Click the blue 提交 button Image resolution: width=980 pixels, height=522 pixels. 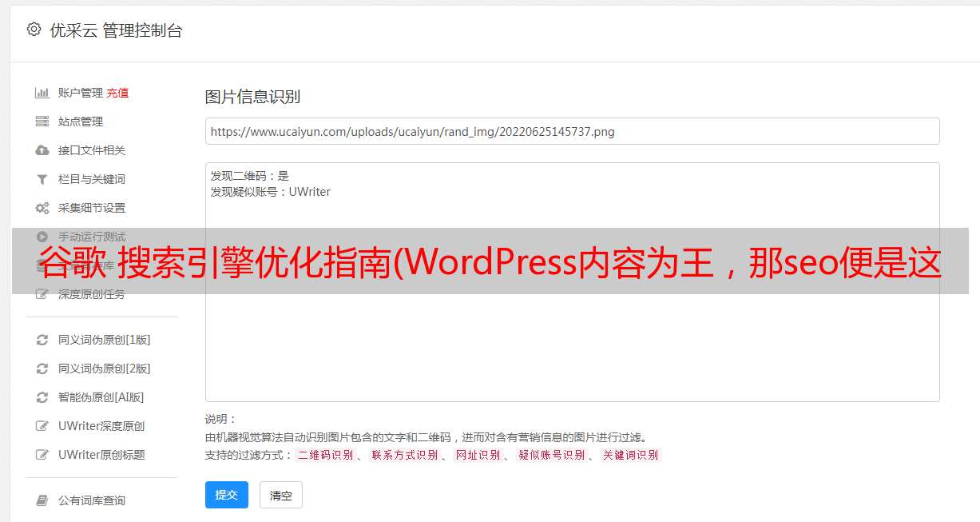point(227,495)
